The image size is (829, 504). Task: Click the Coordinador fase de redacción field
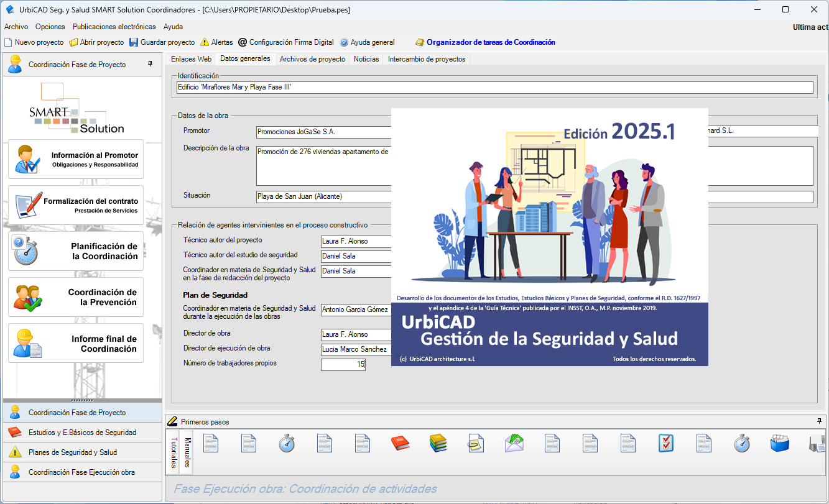tap(356, 271)
